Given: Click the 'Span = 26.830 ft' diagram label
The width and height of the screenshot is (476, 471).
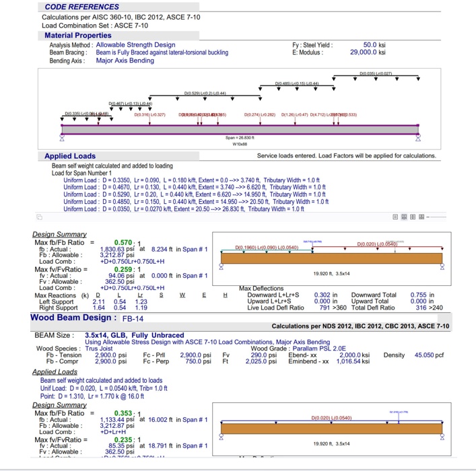Looking at the screenshot, I should 240,137.
